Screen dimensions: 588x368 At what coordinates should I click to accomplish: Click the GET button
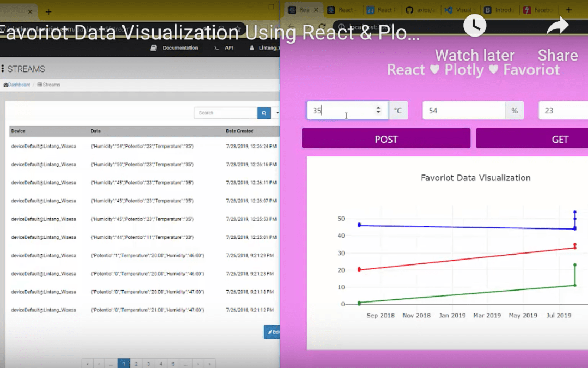[x=560, y=138]
